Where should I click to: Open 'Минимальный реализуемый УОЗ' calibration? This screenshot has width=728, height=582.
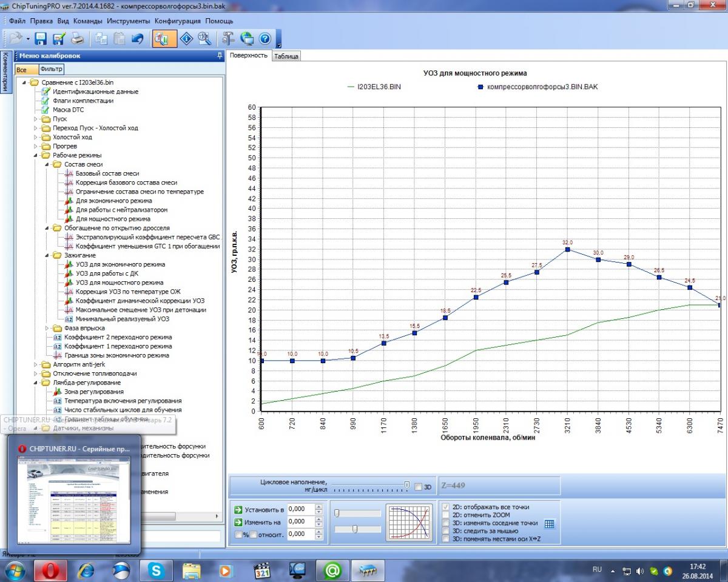coord(122,319)
